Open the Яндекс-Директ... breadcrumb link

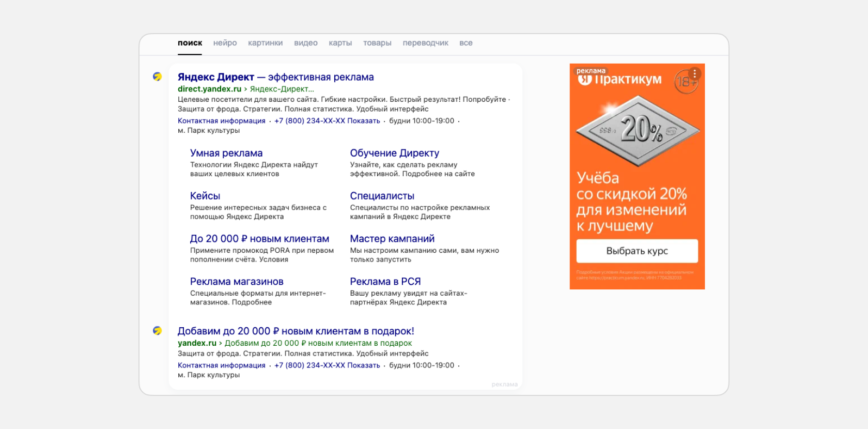click(x=282, y=89)
